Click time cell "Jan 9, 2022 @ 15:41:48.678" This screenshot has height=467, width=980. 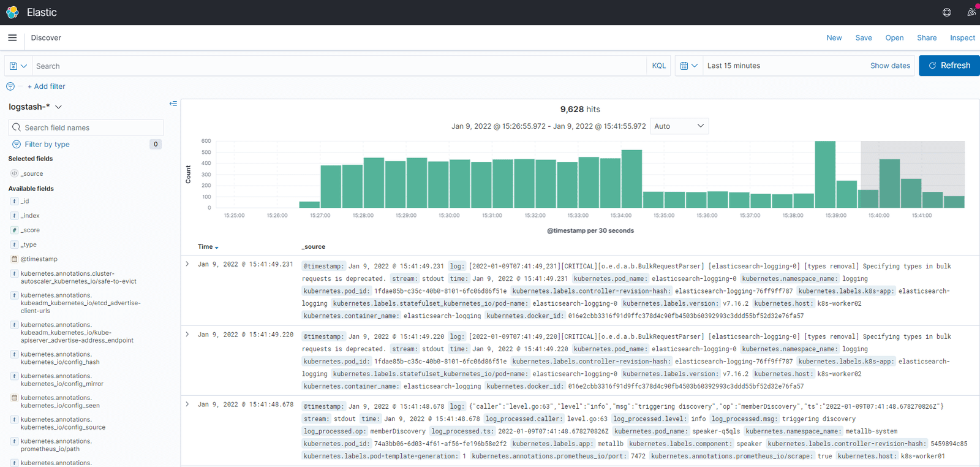pyautogui.click(x=246, y=405)
